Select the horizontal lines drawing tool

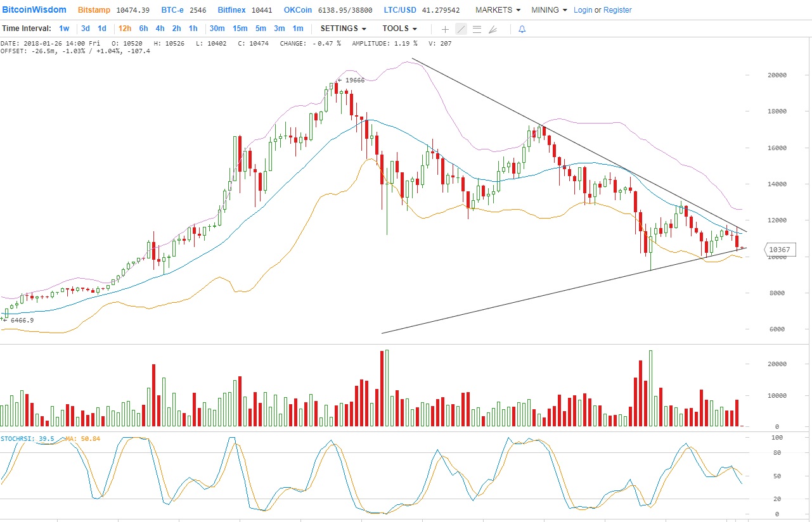click(477, 29)
